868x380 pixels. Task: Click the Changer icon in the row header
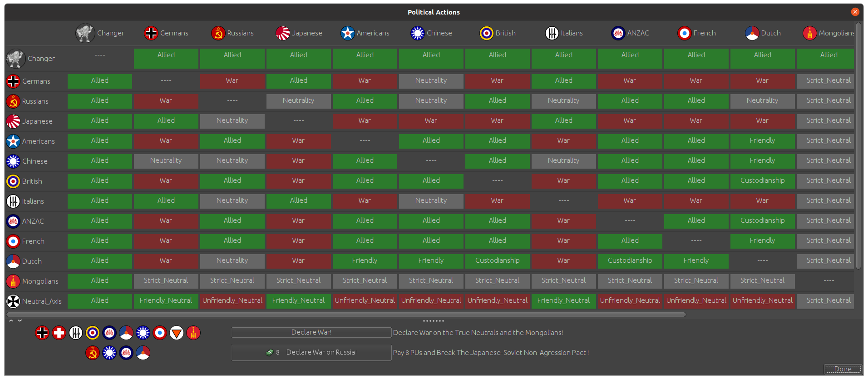click(16, 59)
